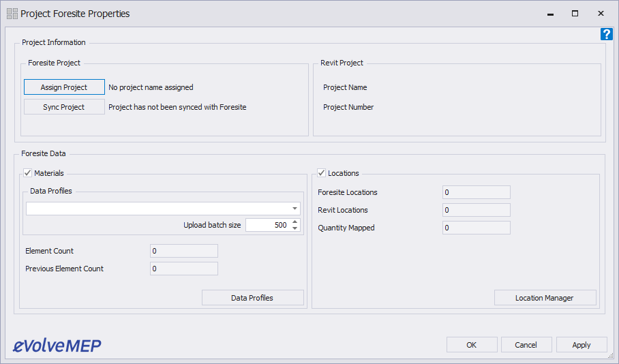Click the 'Project Name' label
The image size is (619, 364).
click(345, 87)
